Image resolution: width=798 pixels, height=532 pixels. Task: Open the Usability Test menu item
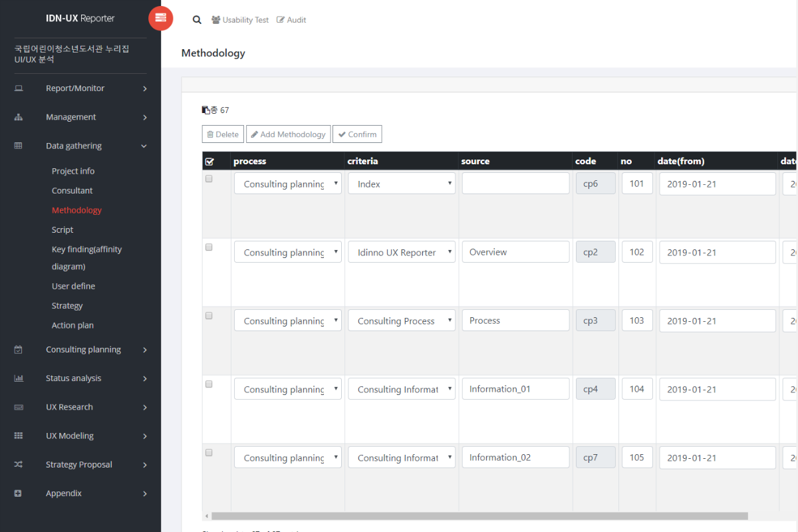pyautogui.click(x=240, y=20)
